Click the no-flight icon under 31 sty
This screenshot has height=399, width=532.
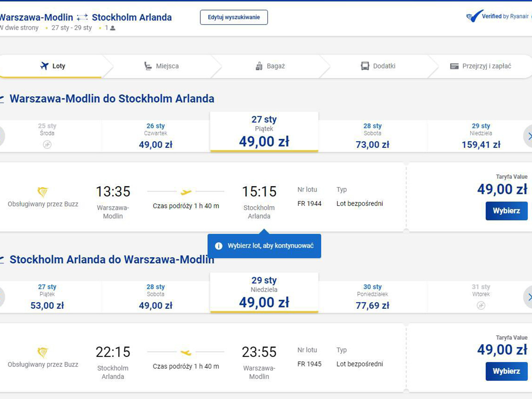point(481,305)
